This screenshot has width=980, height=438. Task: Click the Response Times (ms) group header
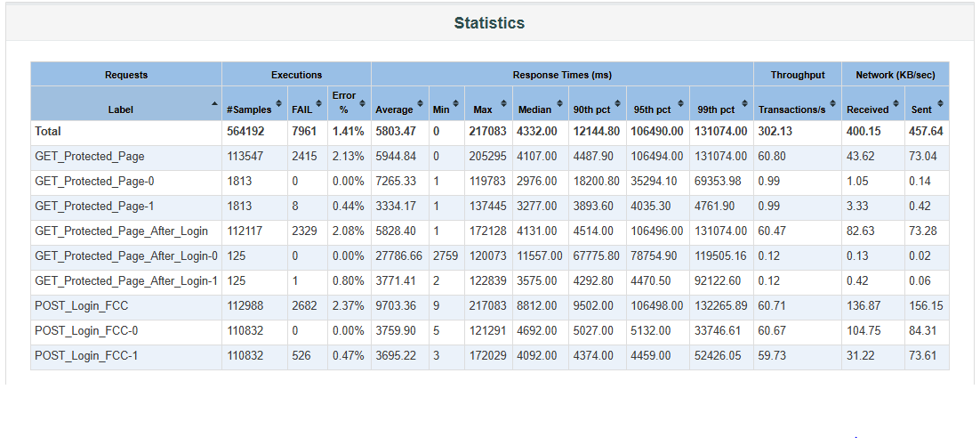(x=562, y=75)
